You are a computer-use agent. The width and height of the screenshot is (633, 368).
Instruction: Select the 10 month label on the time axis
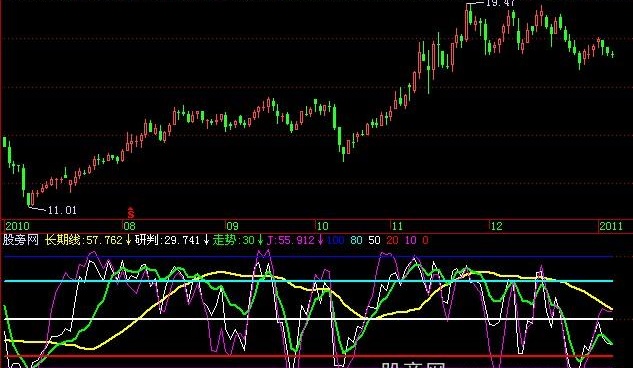[322, 226]
